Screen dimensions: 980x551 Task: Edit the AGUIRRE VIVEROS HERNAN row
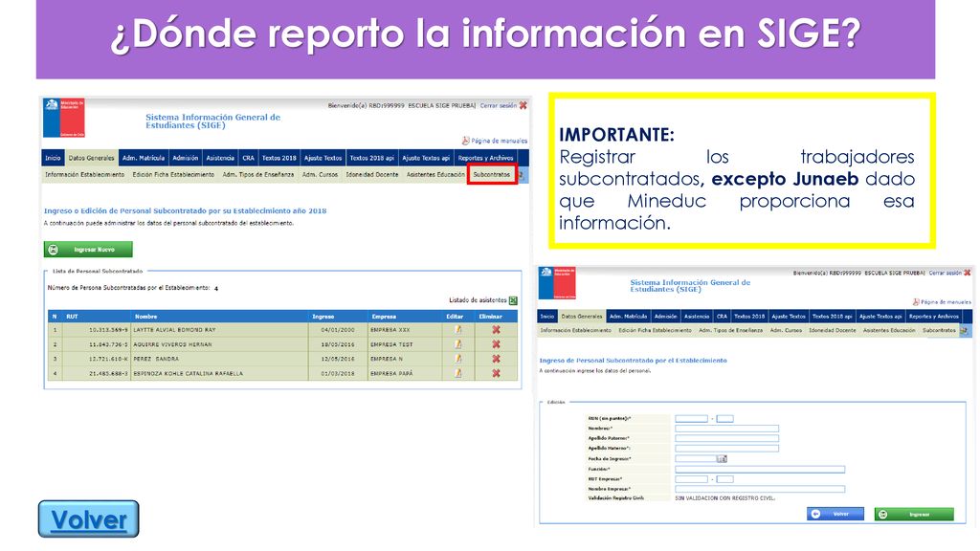click(458, 344)
